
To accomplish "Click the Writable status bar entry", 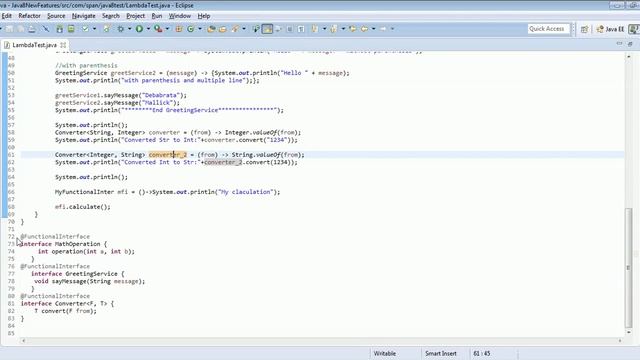I will pyautogui.click(x=385, y=353).
